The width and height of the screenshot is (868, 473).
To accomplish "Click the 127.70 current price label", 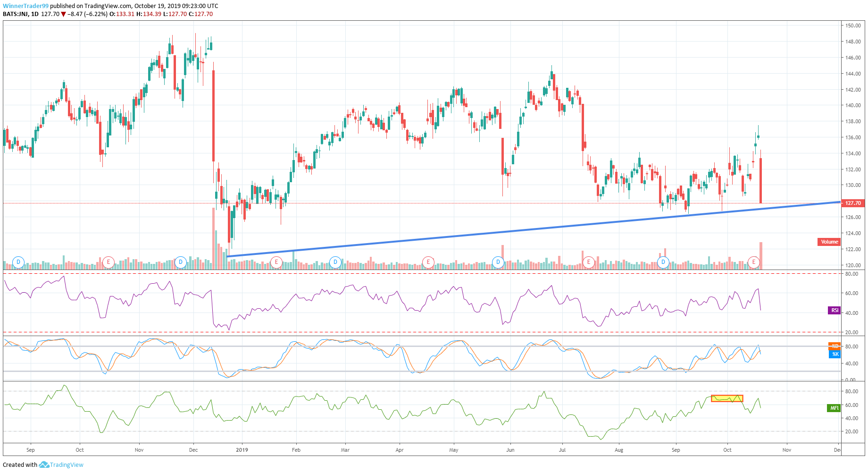I will 853,203.
